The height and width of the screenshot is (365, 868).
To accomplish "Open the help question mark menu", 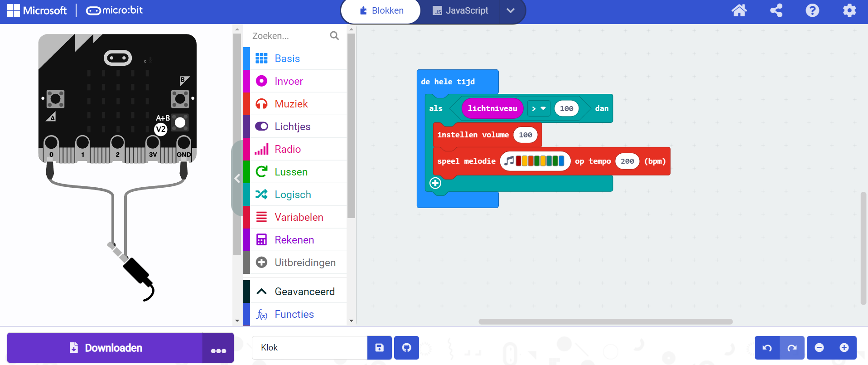I will point(812,10).
